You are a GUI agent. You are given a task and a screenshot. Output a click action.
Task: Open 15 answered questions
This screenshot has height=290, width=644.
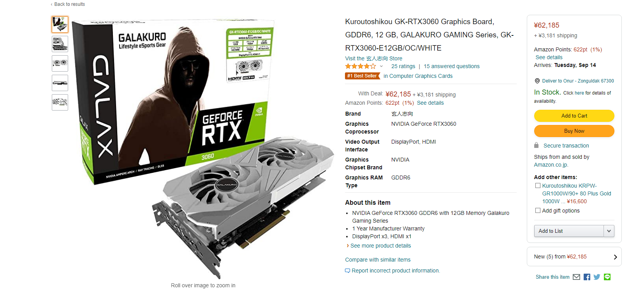[x=451, y=66]
